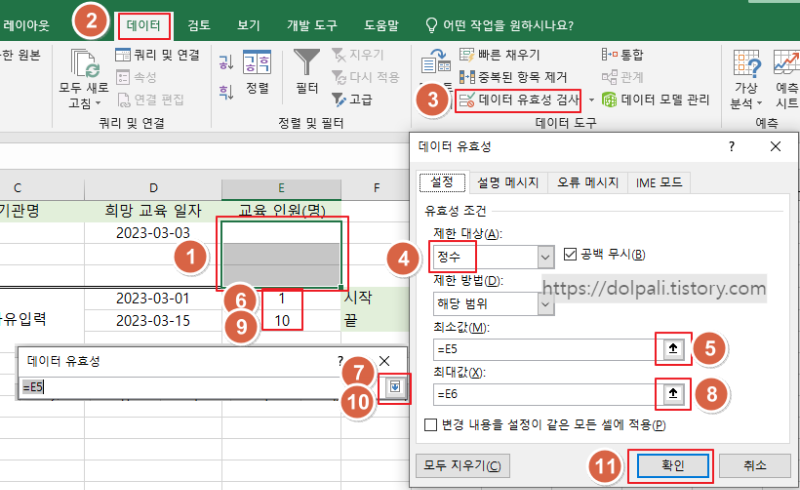Open 고급 advanced filter
This screenshot has width=800, height=490.
(x=352, y=100)
